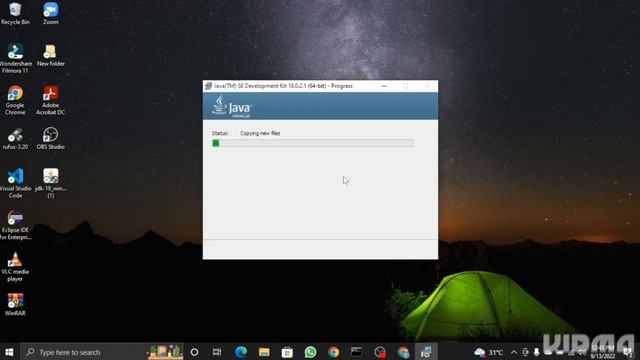This screenshot has width=640, height=360.
Task: Minimize the Java SE Development Kit window
Action: [x=384, y=86]
